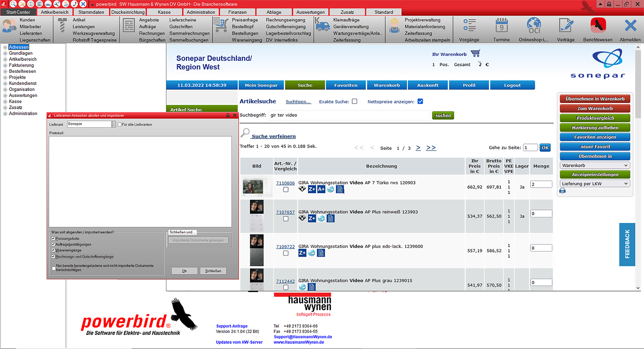Open the Auswertungen tab
The height and width of the screenshot is (349, 644).
[x=311, y=12]
